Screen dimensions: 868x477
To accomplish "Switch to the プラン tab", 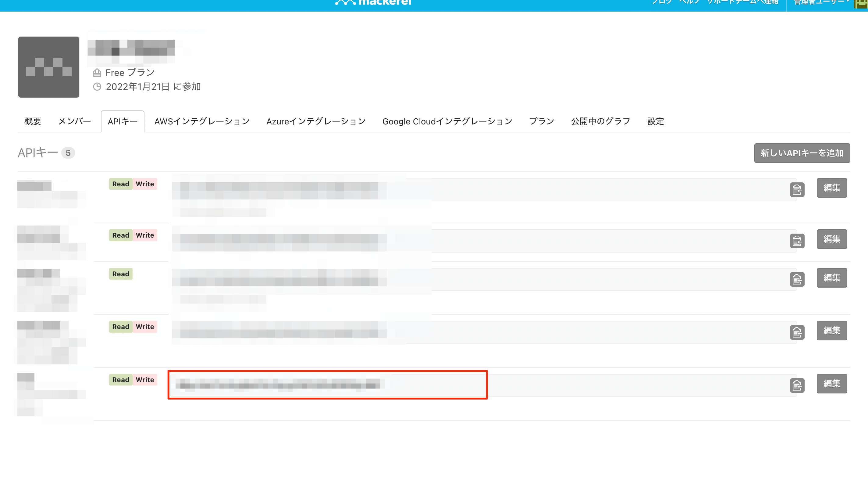I will [x=542, y=121].
